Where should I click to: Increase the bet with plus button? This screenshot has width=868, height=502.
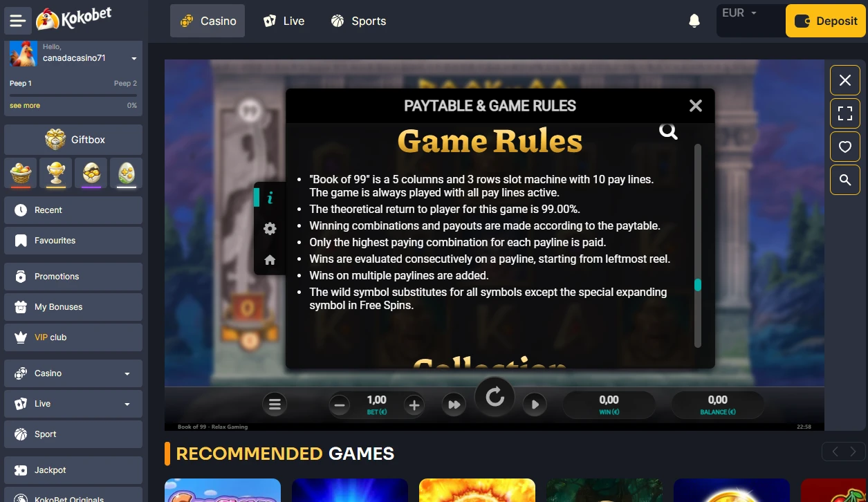(x=414, y=405)
